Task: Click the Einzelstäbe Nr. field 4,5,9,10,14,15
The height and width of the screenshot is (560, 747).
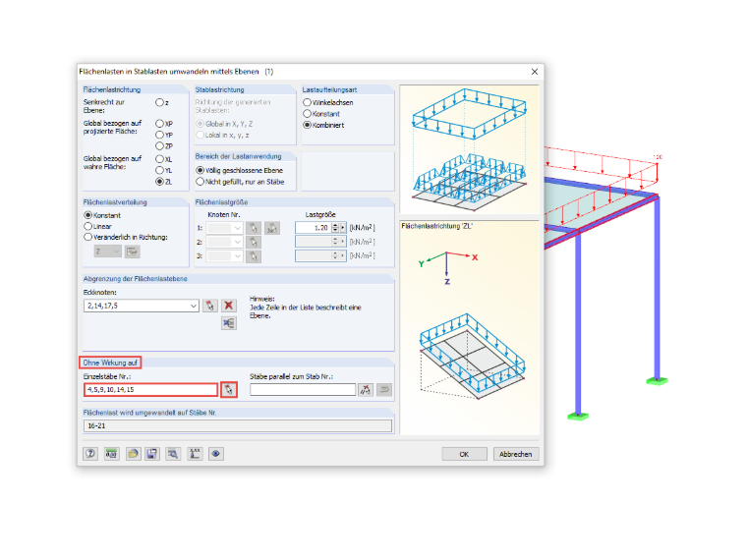Action: (x=151, y=389)
